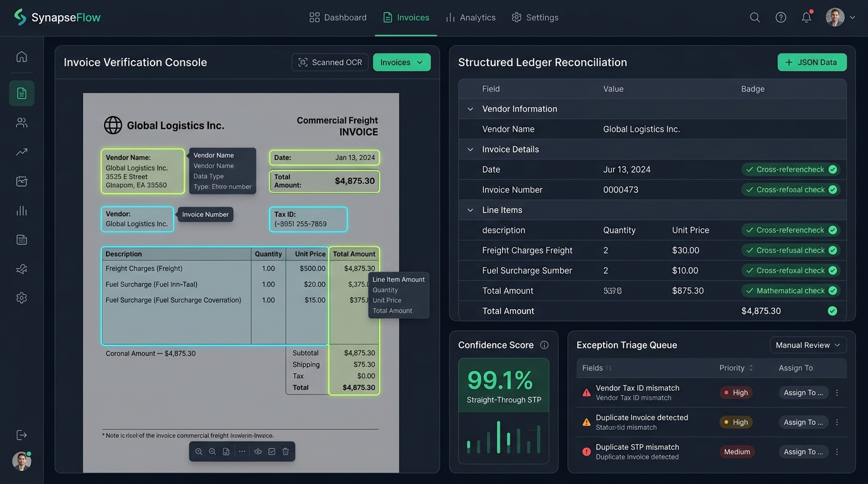Open the Home icon in the sidebar
This screenshot has width=868, height=484.
(x=21, y=57)
